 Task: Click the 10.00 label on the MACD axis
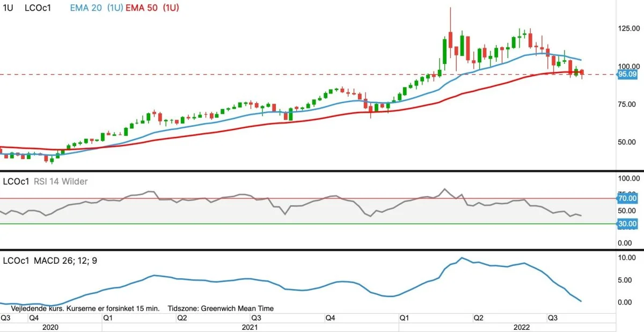click(627, 258)
